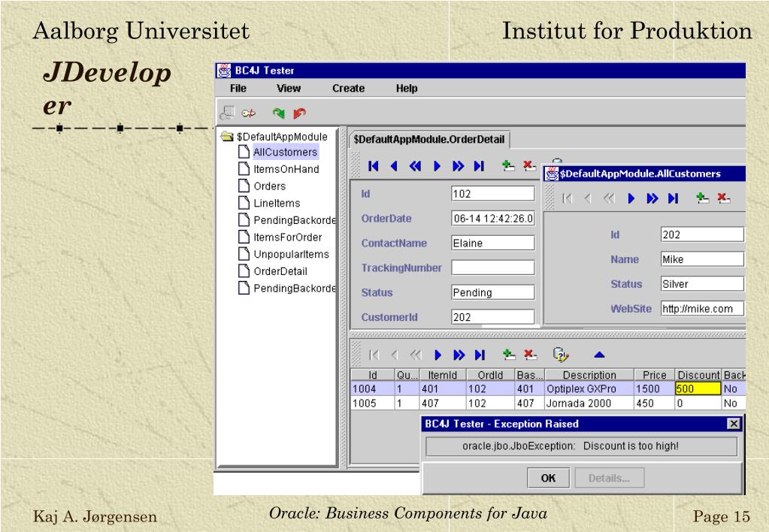Image resolution: width=769 pixels, height=532 pixels.
Task: Click the blue up-arrow in line items toolbar
Action: coord(599,355)
